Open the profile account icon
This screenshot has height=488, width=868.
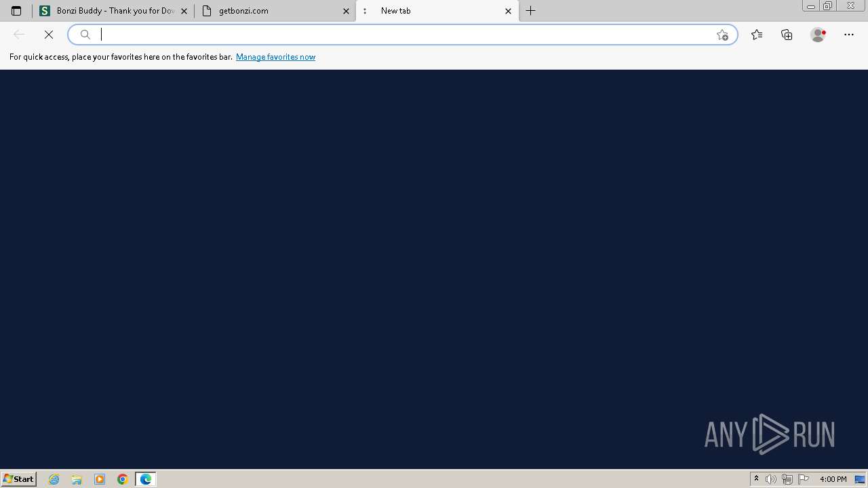(x=818, y=35)
